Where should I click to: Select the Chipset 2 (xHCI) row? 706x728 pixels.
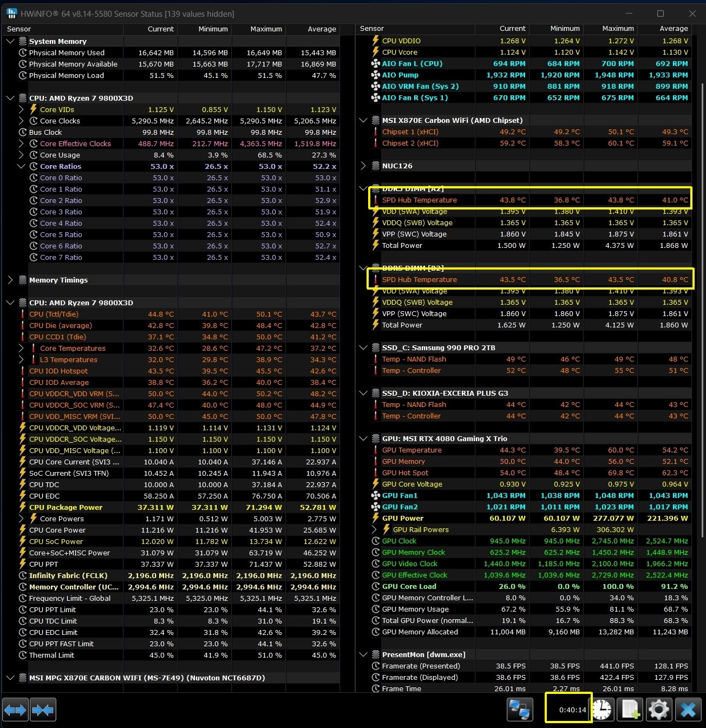coord(524,143)
